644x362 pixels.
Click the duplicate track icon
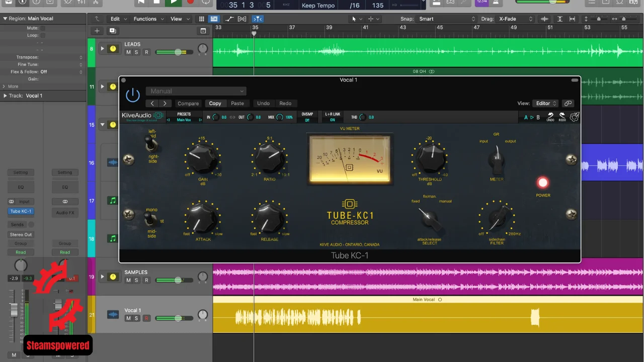112,31
